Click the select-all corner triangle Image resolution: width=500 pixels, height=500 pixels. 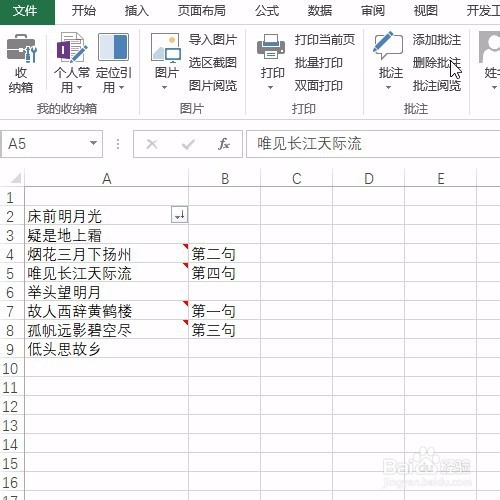[15, 178]
